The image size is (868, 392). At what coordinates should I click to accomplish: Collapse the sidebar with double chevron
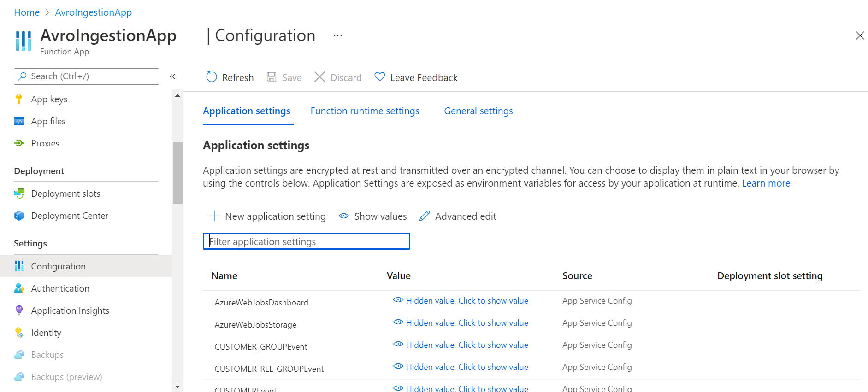click(x=172, y=76)
